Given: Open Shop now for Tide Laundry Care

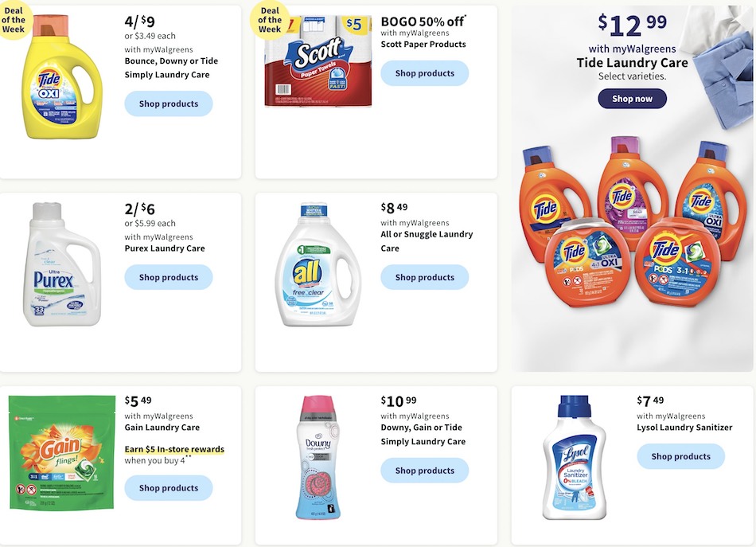Looking at the screenshot, I should tap(632, 99).
